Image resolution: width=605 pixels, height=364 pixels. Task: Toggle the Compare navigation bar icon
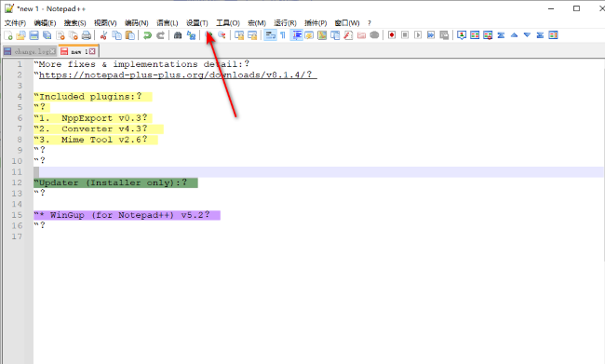pos(553,35)
